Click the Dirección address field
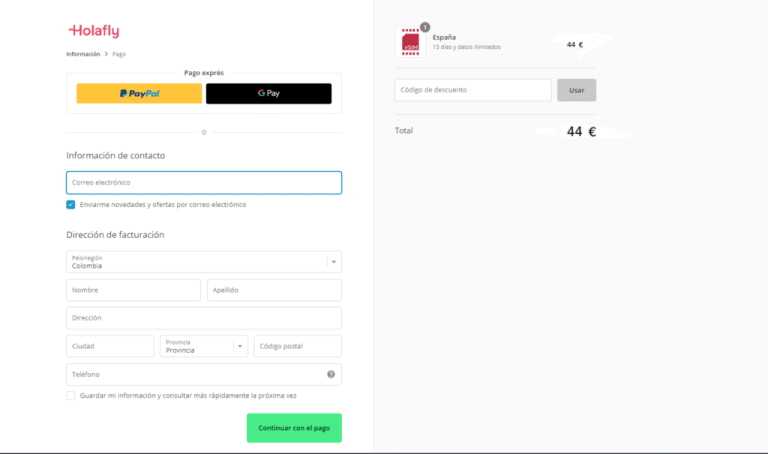The height and width of the screenshot is (454, 768). (204, 318)
